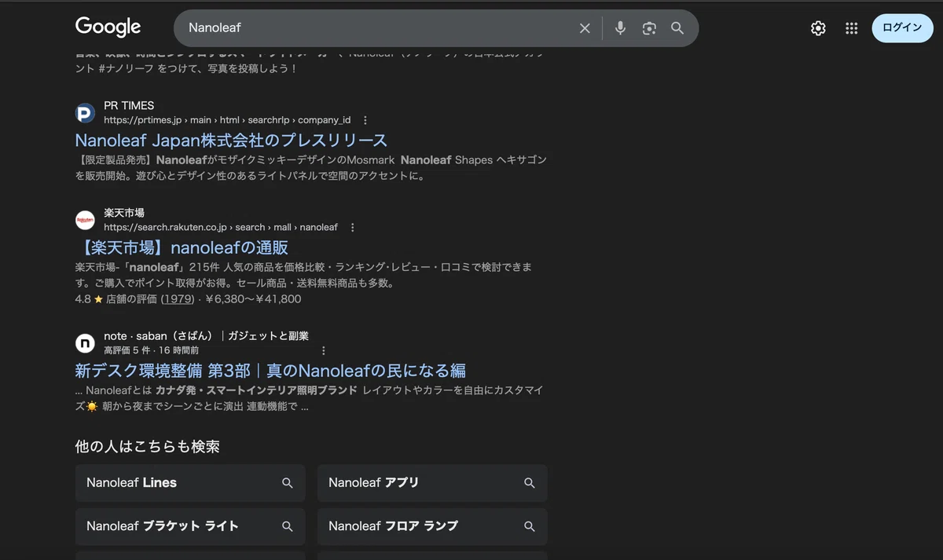The width and height of the screenshot is (943, 560).
Task: Click note · saban(さばん) source name
Action: point(206,336)
